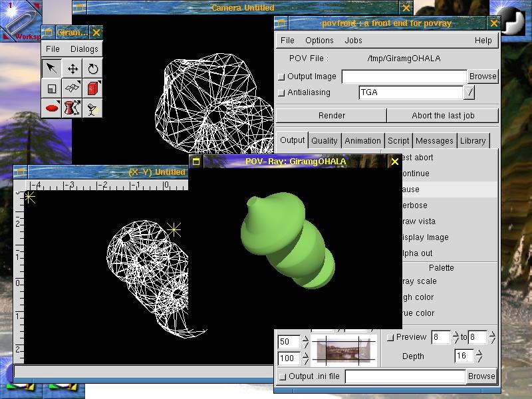Image resolution: width=532 pixels, height=399 pixels.
Task: Pick the scale tool with nested squares
Action: 52,88
